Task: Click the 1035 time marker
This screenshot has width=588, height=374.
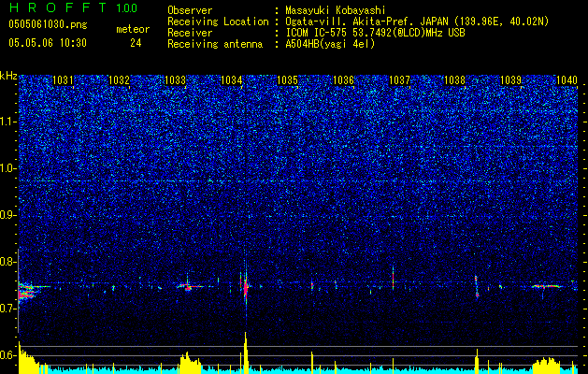Action: point(287,80)
